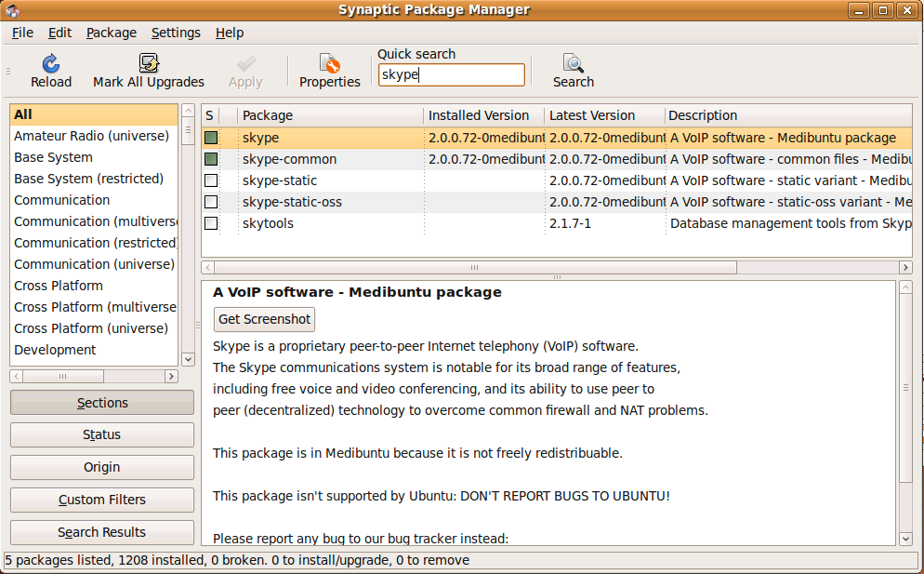Select the Base System section
The height and width of the screenshot is (574, 924).
(x=94, y=157)
